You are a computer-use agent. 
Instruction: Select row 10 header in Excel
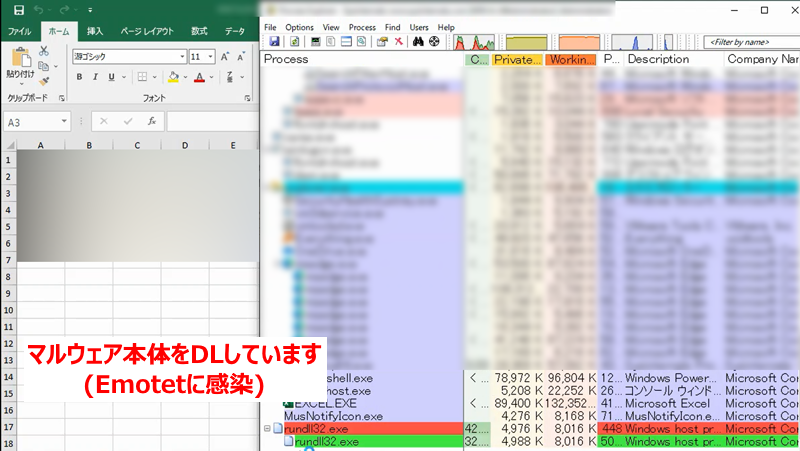click(x=8, y=310)
